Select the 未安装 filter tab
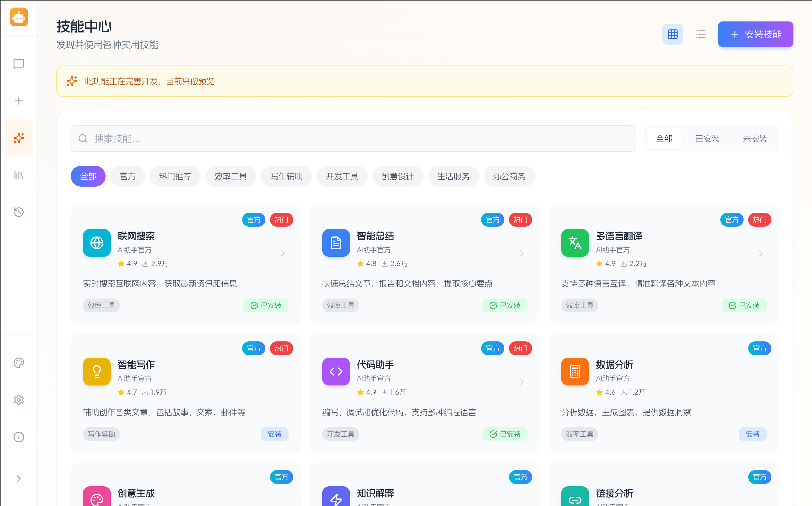This screenshot has height=506, width=812. point(755,139)
